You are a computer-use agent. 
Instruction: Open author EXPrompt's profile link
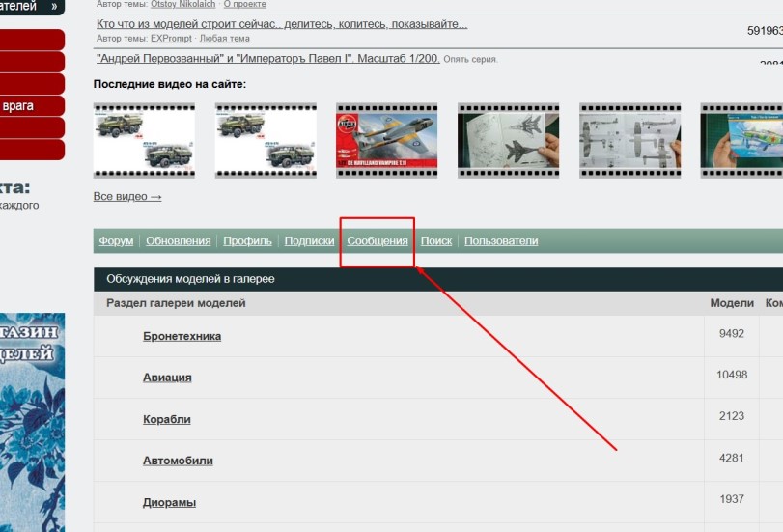pyautogui.click(x=171, y=39)
